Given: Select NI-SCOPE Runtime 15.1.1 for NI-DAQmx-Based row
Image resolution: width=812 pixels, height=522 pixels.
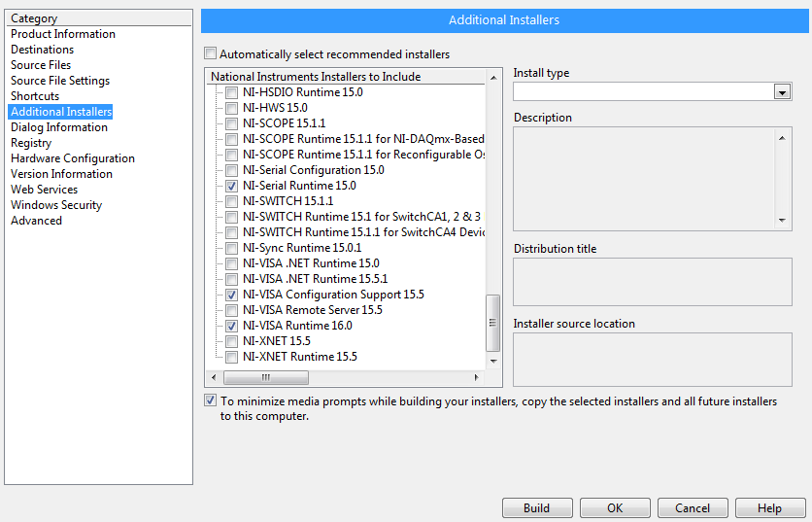Looking at the screenshot, I should (x=363, y=139).
